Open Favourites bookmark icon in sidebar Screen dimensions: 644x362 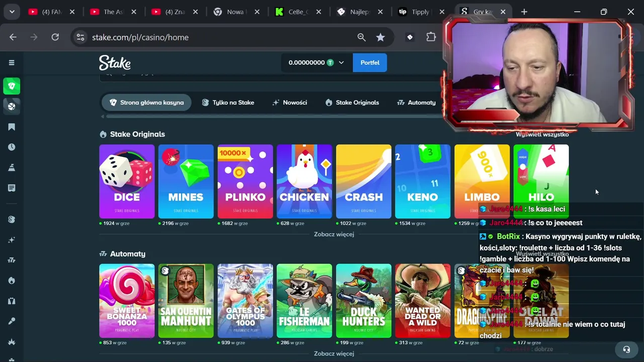(x=12, y=127)
